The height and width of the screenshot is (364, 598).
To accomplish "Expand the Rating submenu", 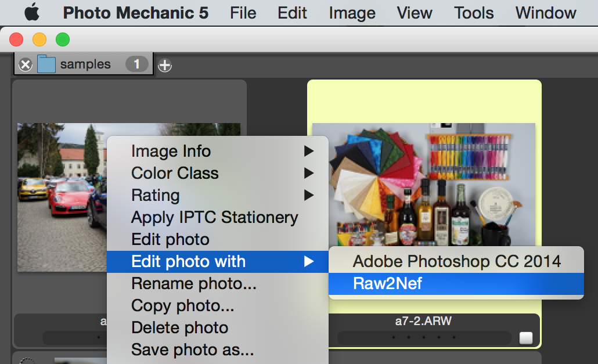I will [x=217, y=196].
